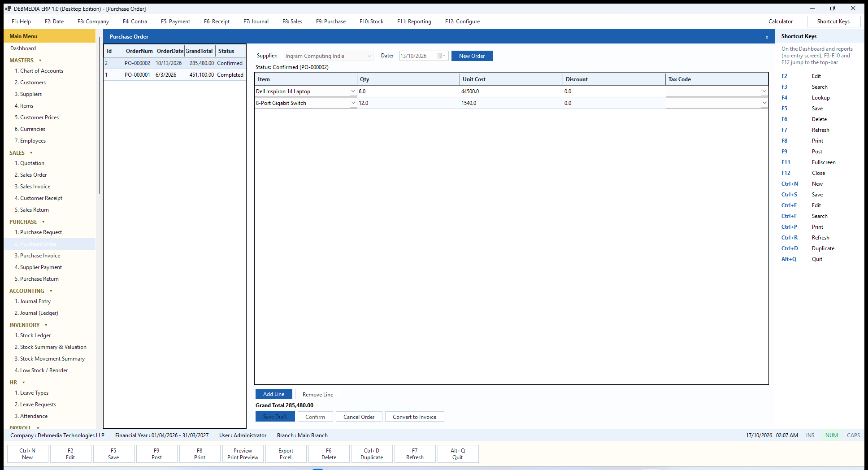Collapse the HR section

coord(24,383)
